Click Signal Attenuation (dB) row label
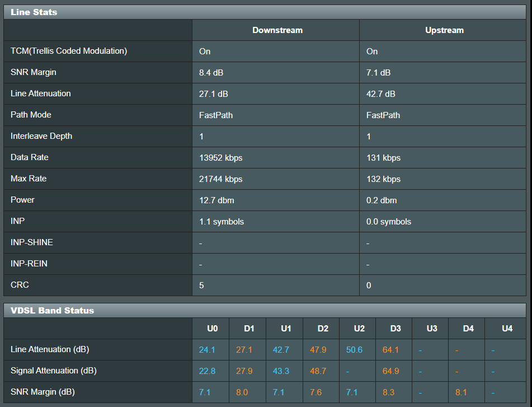This screenshot has width=532, height=407. 54,371
